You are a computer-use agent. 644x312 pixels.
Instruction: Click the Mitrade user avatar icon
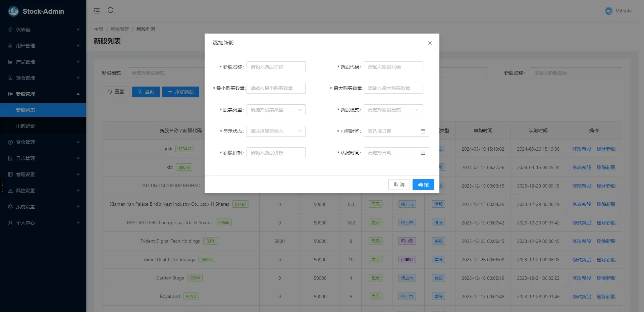pos(608,11)
